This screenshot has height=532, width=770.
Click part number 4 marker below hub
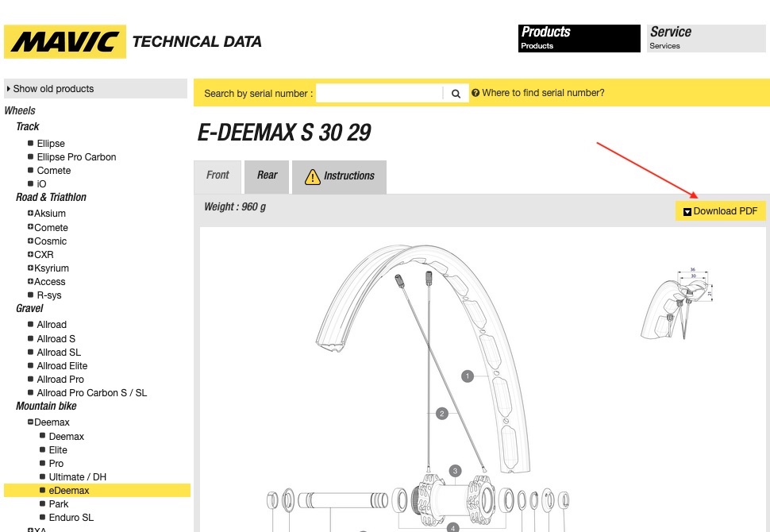453,527
